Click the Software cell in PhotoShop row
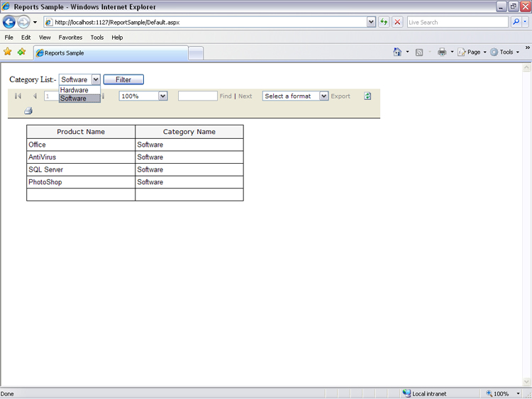532x399 pixels. [x=189, y=182]
